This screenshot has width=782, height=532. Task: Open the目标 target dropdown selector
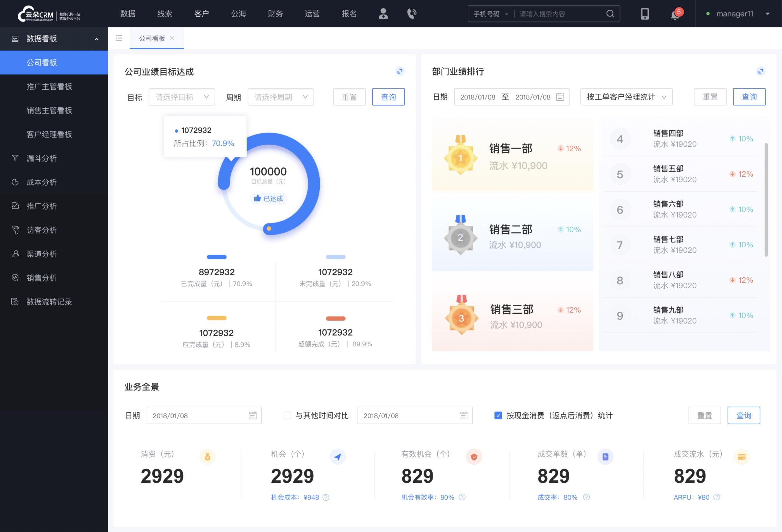click(x=181, y=97)
